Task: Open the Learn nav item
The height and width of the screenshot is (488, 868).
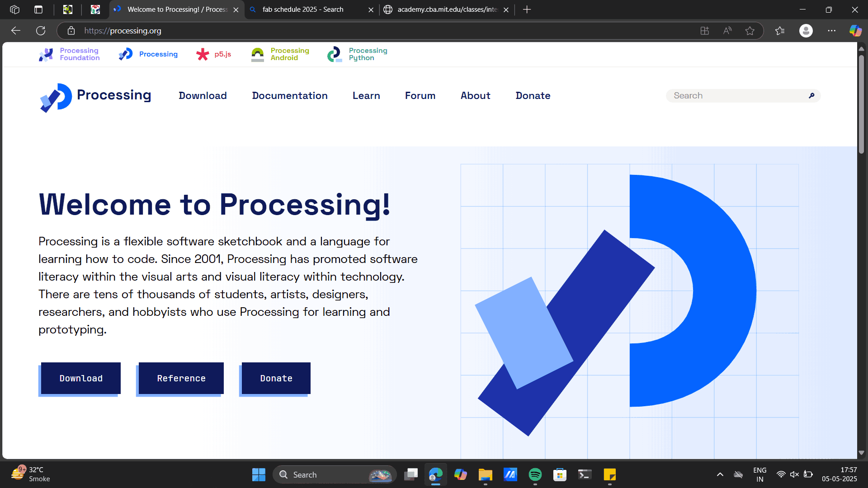Action: tap(366, 96)
